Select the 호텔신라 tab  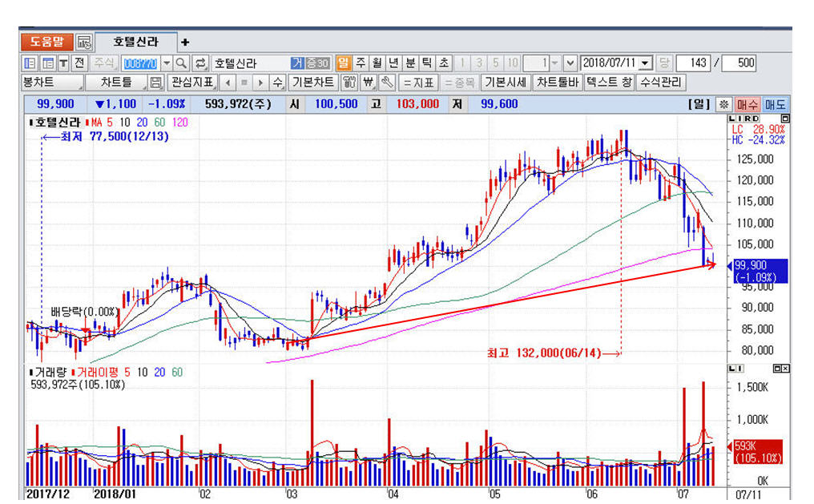135,42
